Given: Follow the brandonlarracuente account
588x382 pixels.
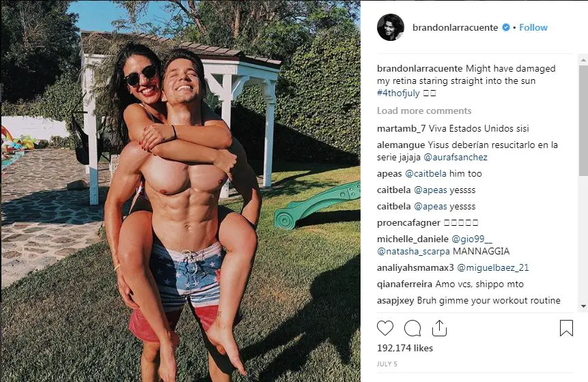Looking at the screenshot, I should [x=533, y=27].
